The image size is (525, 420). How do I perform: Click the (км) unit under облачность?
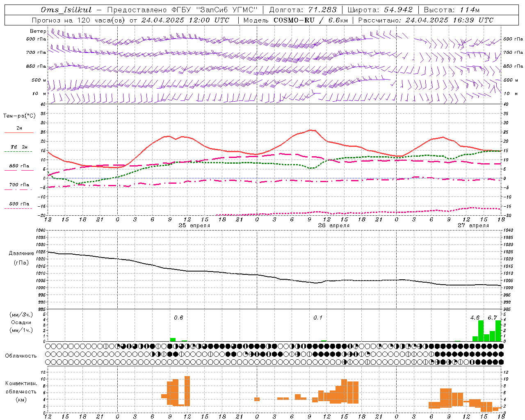(21, 399)
